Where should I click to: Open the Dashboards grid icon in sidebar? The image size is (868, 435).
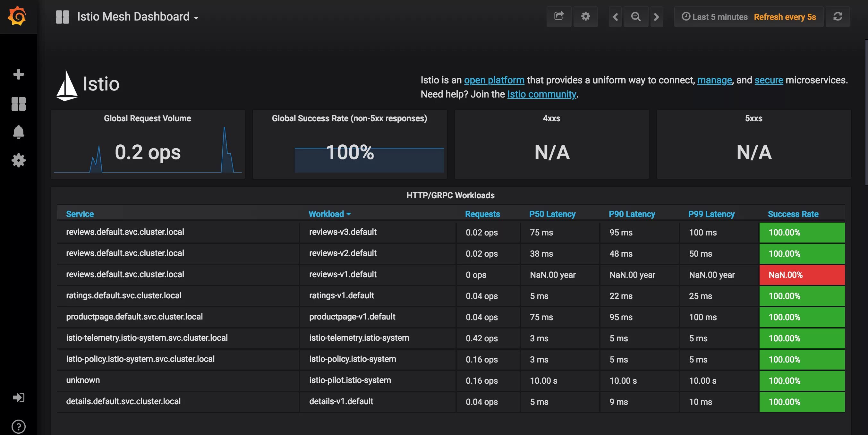[19, 104]
